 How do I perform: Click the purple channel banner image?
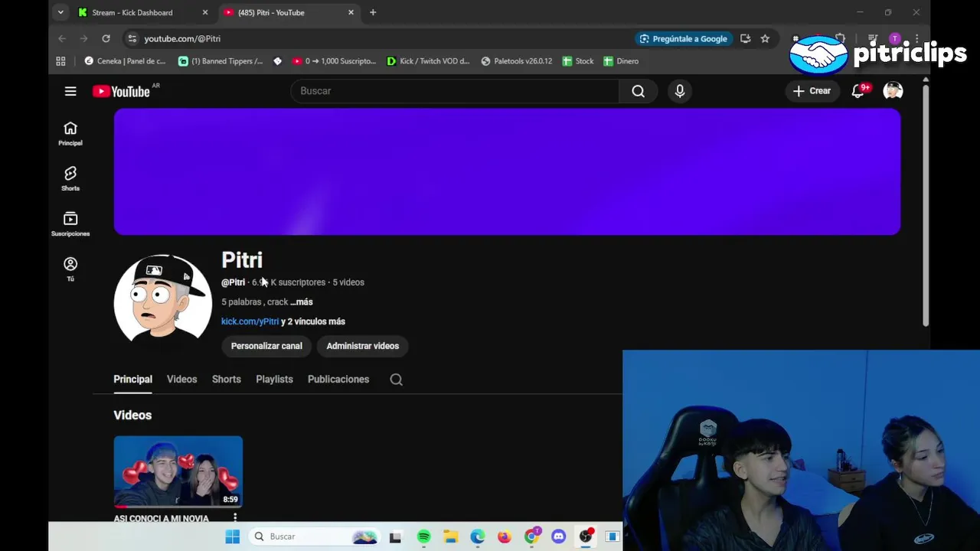(507, 171)
